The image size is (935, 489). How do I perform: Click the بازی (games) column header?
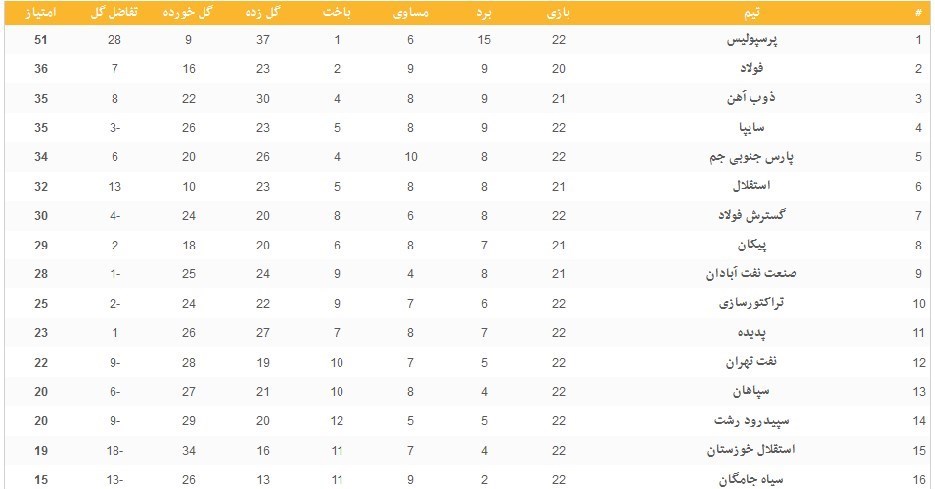point(559,13)
